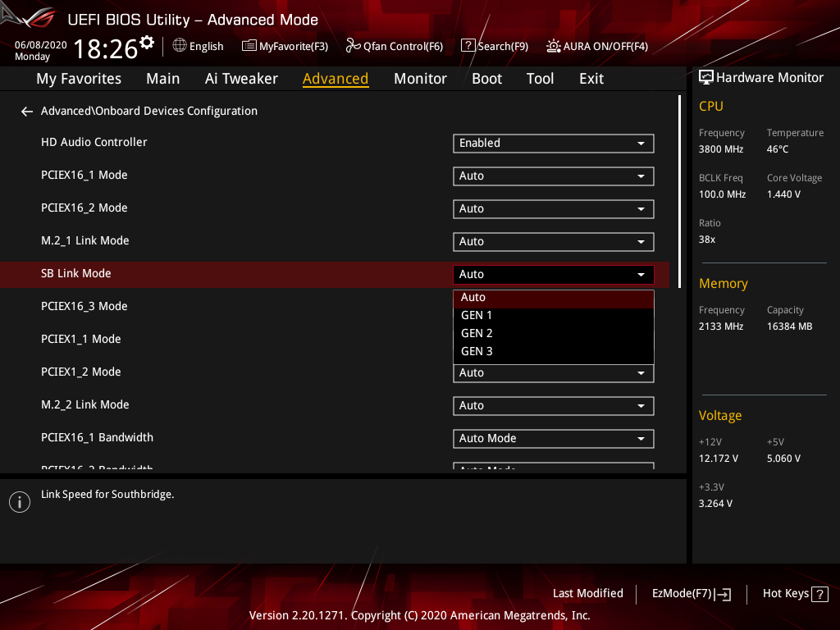Switch to Boot tab
Viewport: 840px width, 630px height.
(x=486, y=79)
